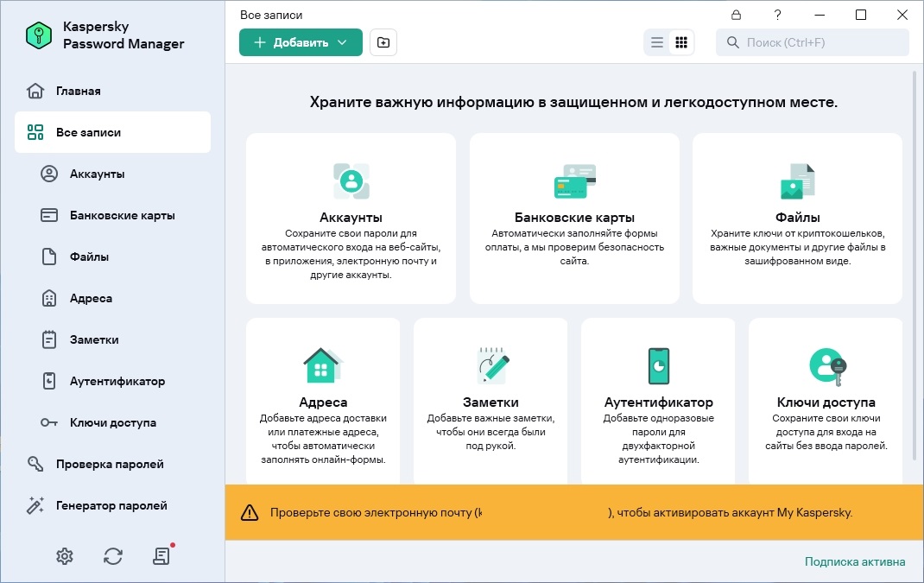Click the magic wand icon beside Генератор паролей
Image resolution: width=924 pixels, height=583 pixels.
click(x=35, y=505)
